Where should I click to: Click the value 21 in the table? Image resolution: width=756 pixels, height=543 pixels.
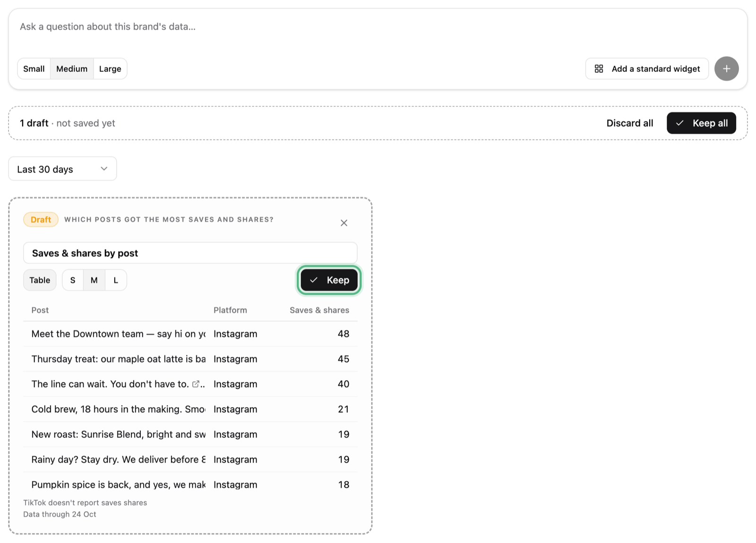344,409
